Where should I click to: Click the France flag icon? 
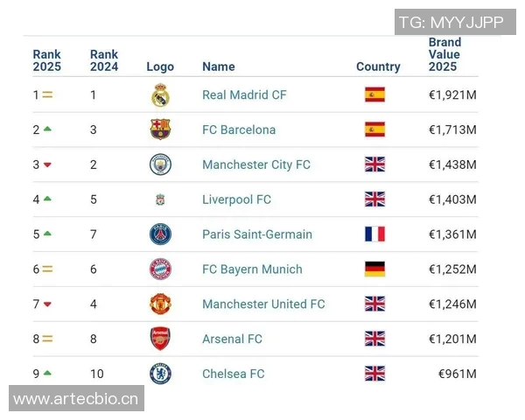coord(374,234)
